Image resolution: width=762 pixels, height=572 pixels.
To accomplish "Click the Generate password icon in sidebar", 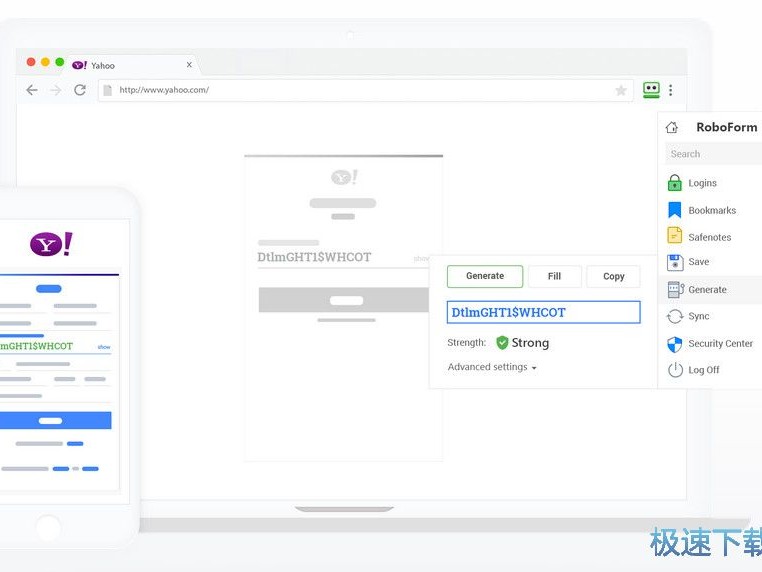I will point(675,290).
